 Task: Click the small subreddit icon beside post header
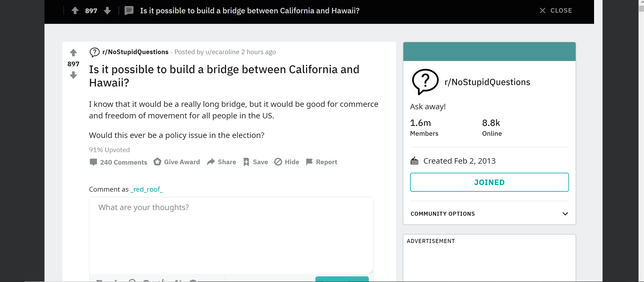click(x=94, y=52)
